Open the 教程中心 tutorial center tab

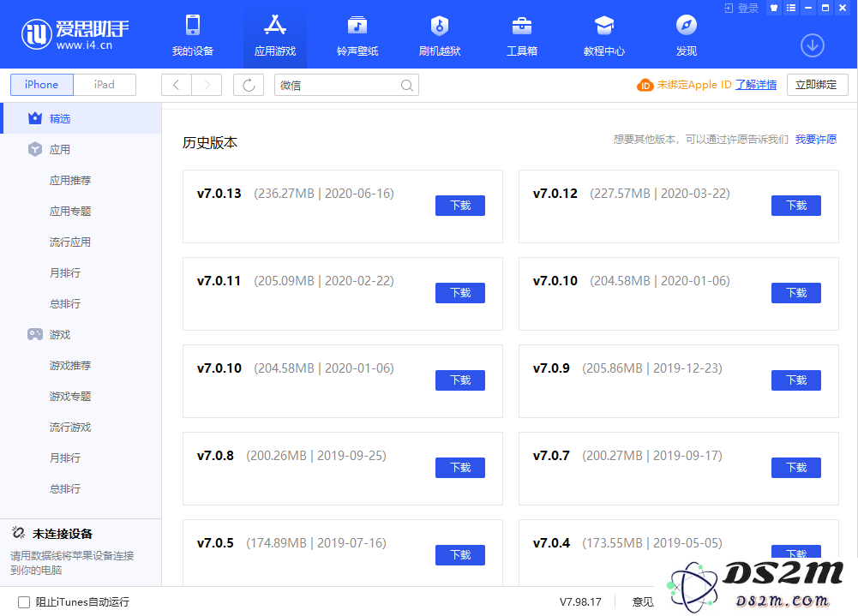604,36
